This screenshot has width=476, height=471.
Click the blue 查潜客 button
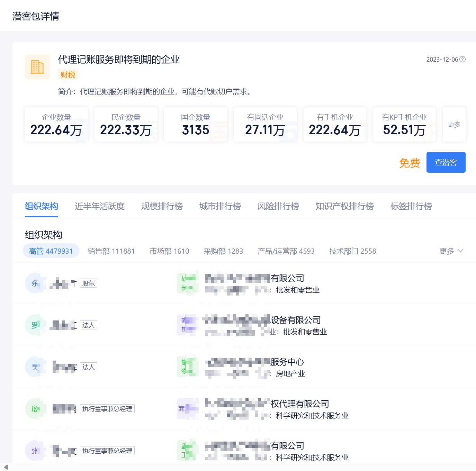pos(446,162)
